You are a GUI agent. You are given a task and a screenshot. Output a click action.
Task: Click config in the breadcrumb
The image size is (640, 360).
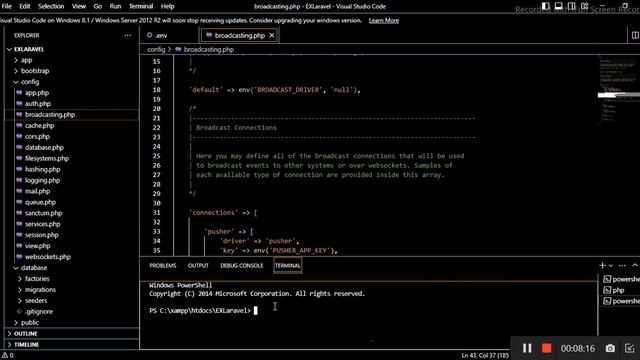(x=156, y=49)
